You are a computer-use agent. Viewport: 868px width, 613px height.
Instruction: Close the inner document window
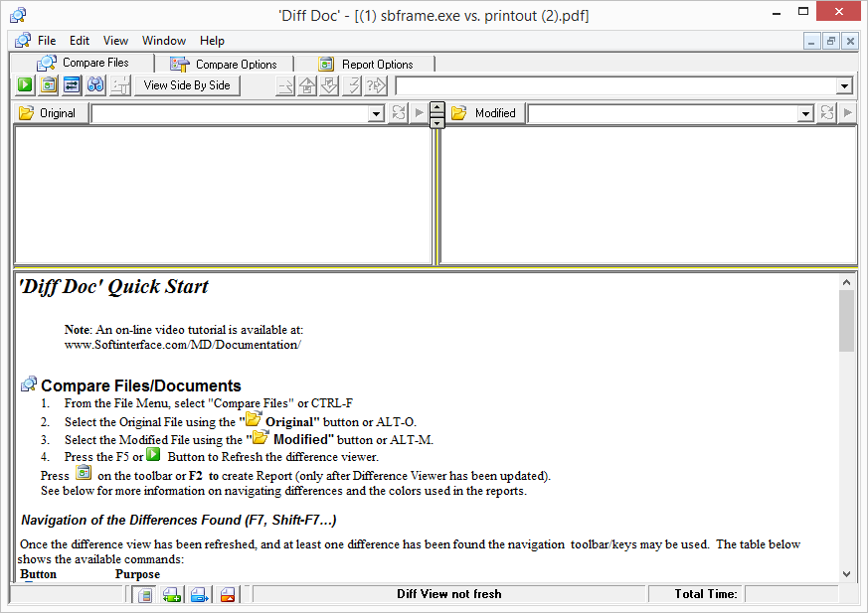pos(850,41)
